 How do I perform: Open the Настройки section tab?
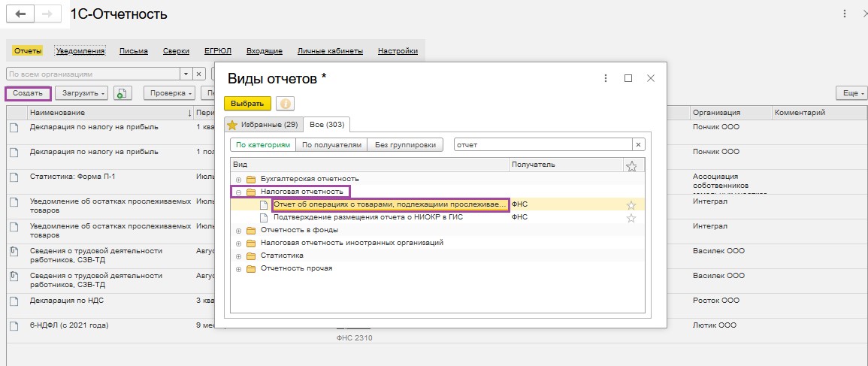point(398,51)
